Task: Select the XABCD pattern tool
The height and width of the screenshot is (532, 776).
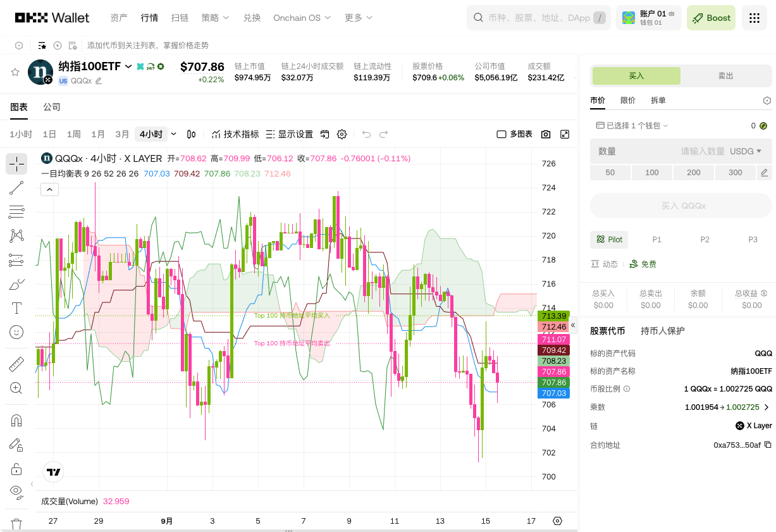Action: click(x=16, y=236)
